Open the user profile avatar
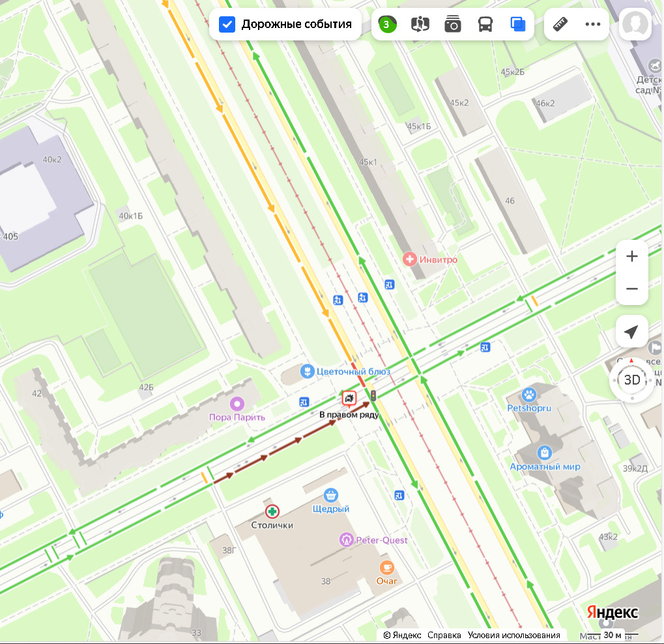 tap(635, 25)
